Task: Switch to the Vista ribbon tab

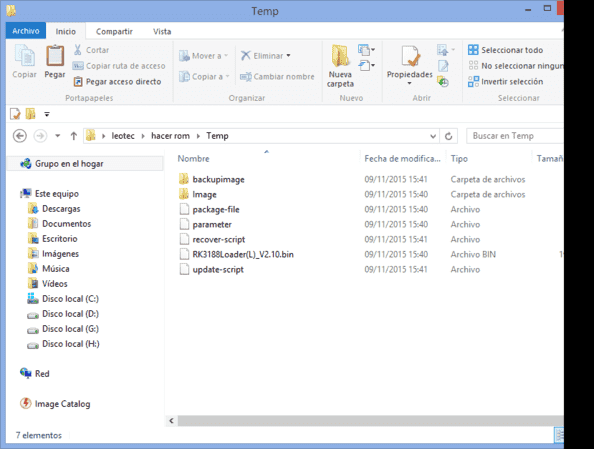Action: click(162, 31)
